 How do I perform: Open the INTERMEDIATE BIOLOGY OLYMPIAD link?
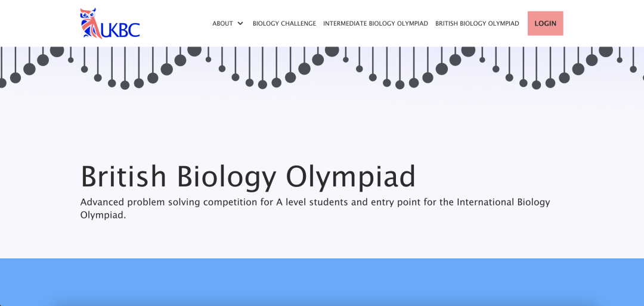tap(376, 23)
